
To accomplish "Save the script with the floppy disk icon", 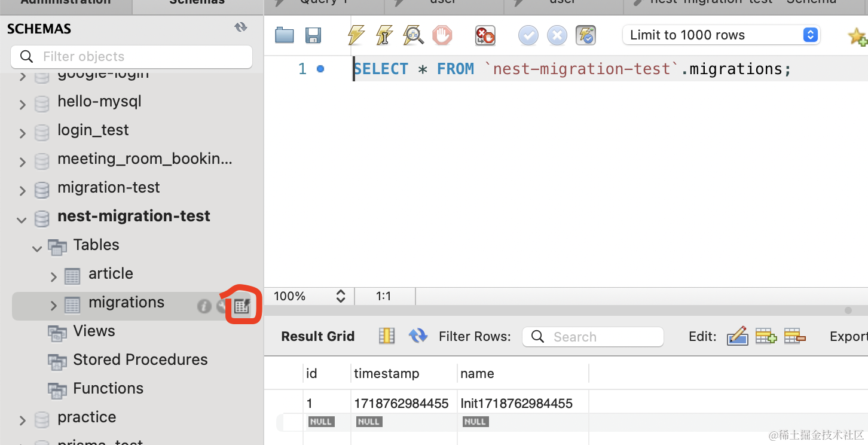I will 313,35.
